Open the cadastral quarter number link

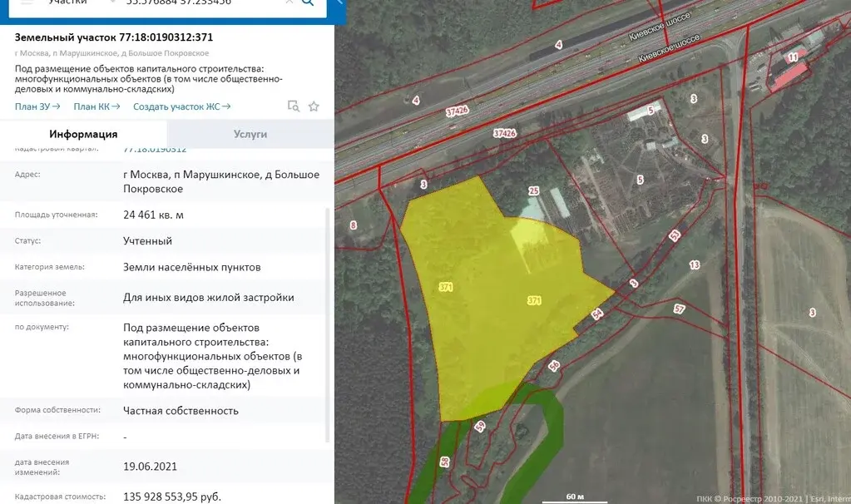click(x=155, y=150)
